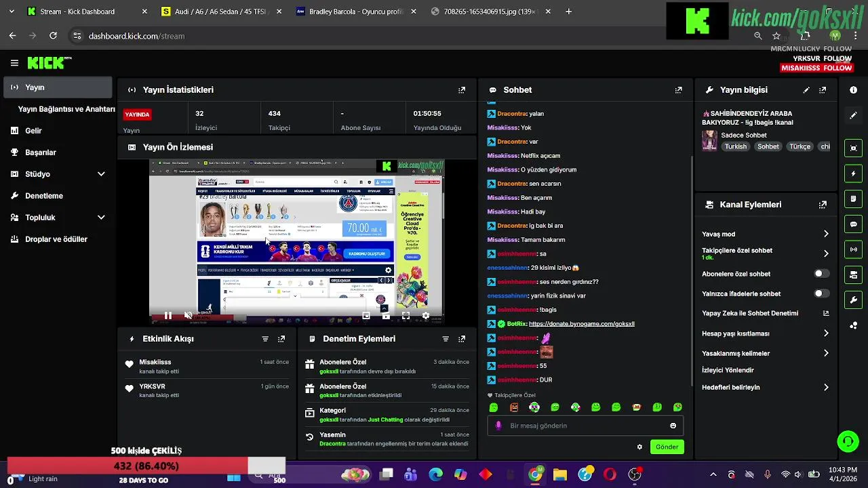Viewport: 868px width, 488px height.
Task: Edit stream info with the Yayın bilgisi pencil
Action: [x=806, y=89]
